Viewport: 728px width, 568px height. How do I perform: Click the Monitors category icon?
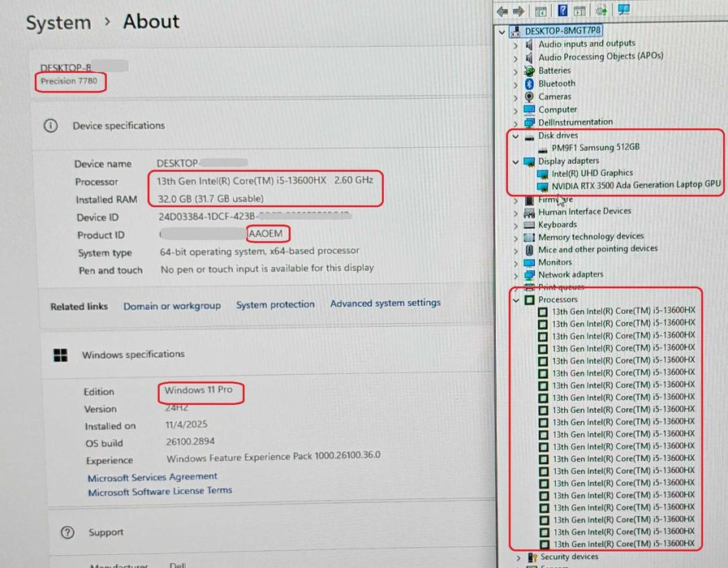coord(529,263)
